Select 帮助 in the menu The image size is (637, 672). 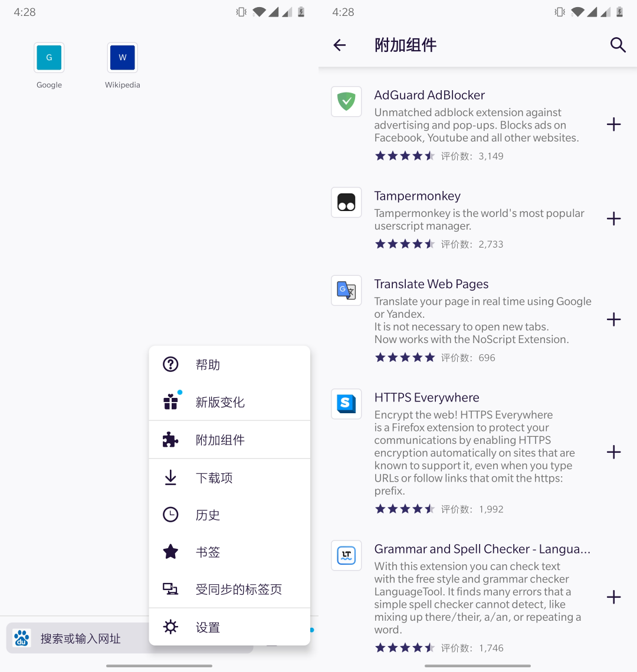229,364
